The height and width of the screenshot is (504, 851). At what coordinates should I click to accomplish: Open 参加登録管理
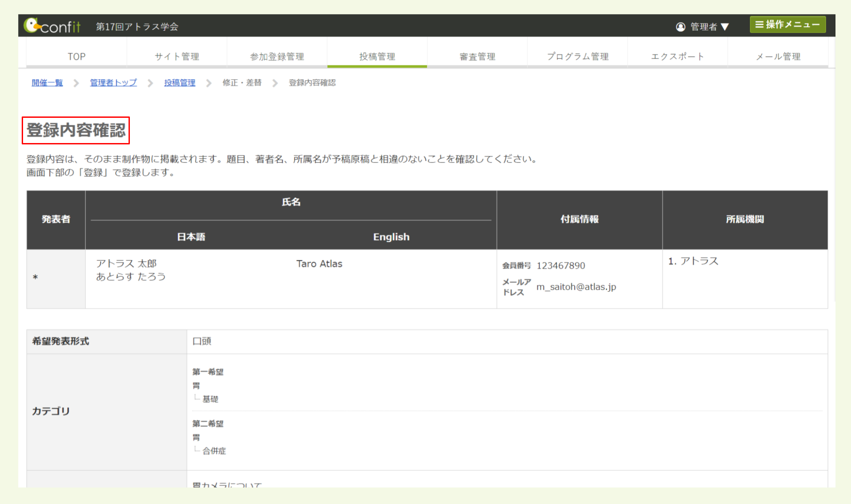tap(277, 56)
